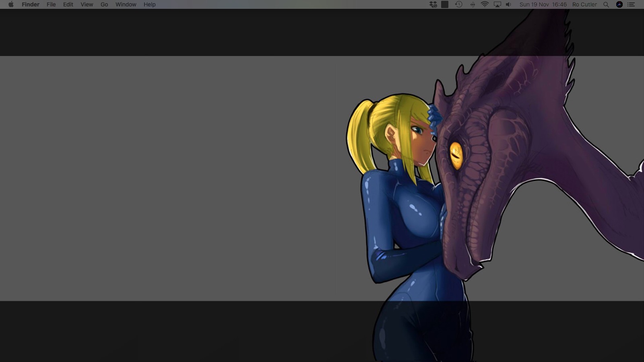Open the AirPlay display menu
The height and width of the screenshot is (362, 644).
click(497, 4)
